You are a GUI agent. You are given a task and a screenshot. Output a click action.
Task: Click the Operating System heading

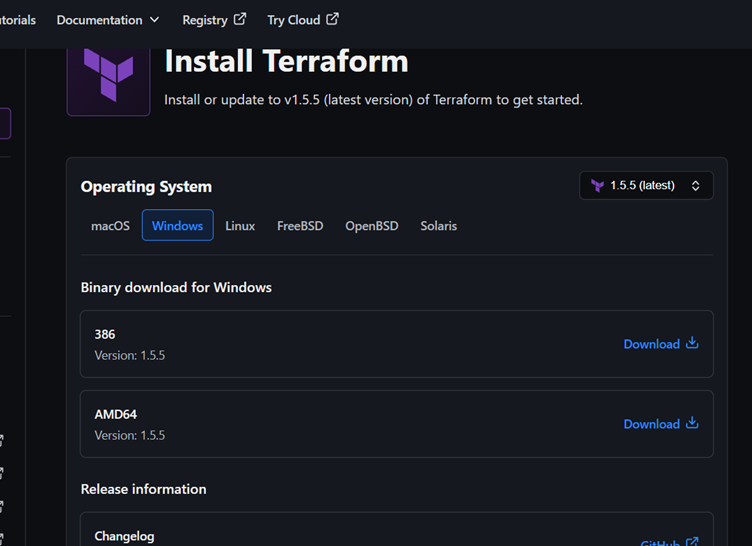click(146, 187)
